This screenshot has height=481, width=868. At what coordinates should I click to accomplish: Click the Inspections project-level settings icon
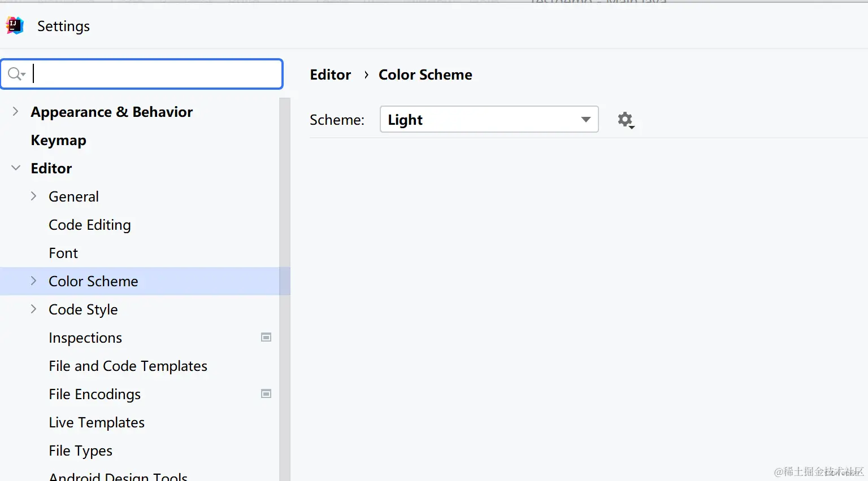[x=266, y=338]
